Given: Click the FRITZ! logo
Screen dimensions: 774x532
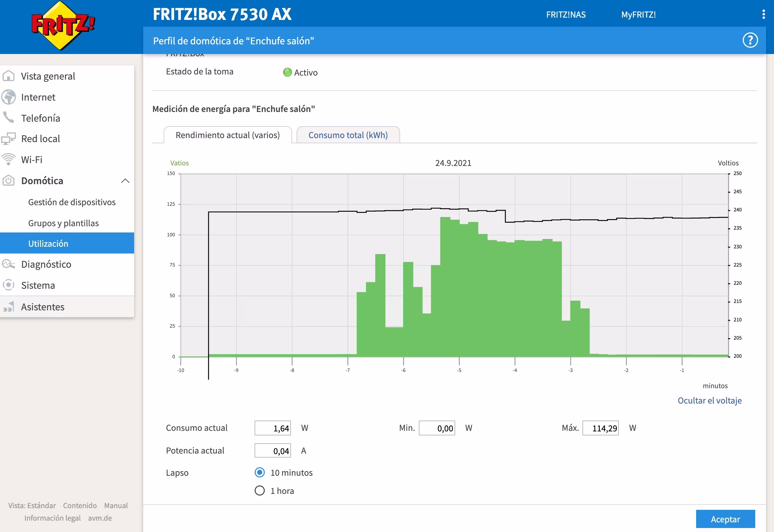Looking at the screenshot, I should [63, 26].
